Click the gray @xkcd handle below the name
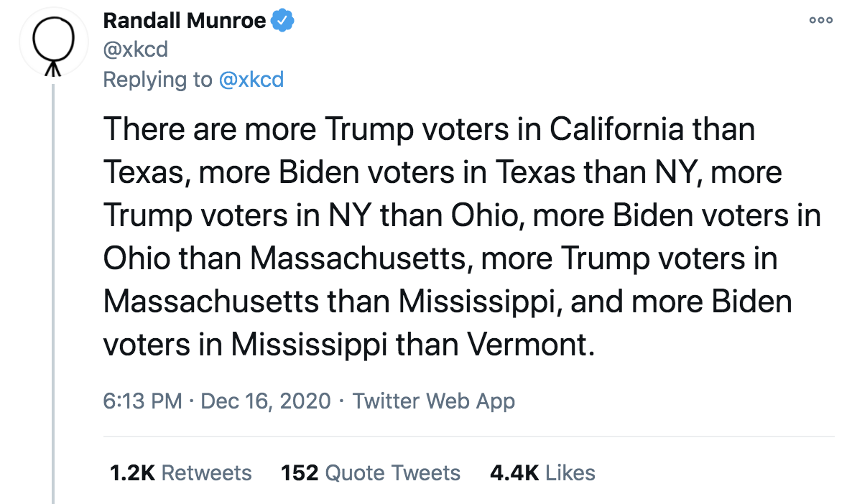The image size is (852, 504). [135, 50]
